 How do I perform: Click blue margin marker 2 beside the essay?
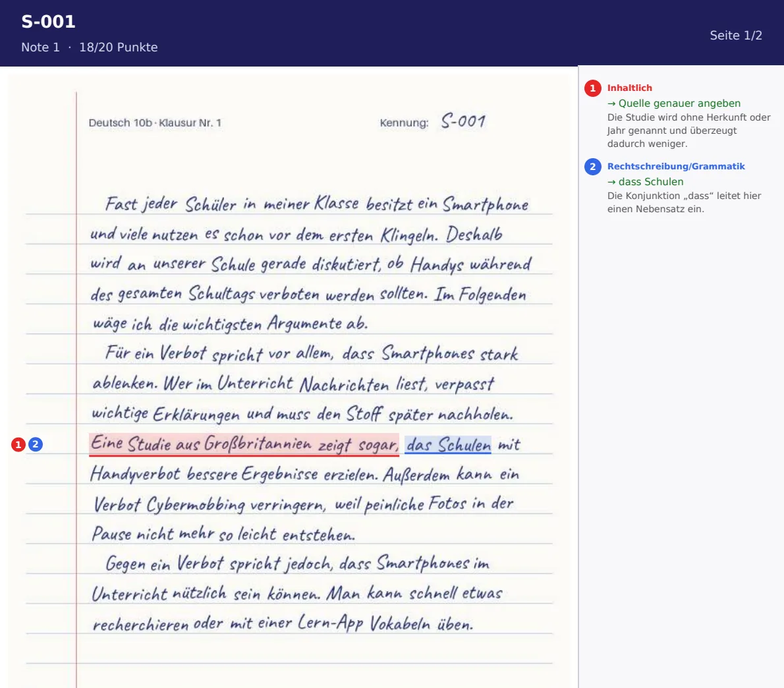(x=36, y=445)
